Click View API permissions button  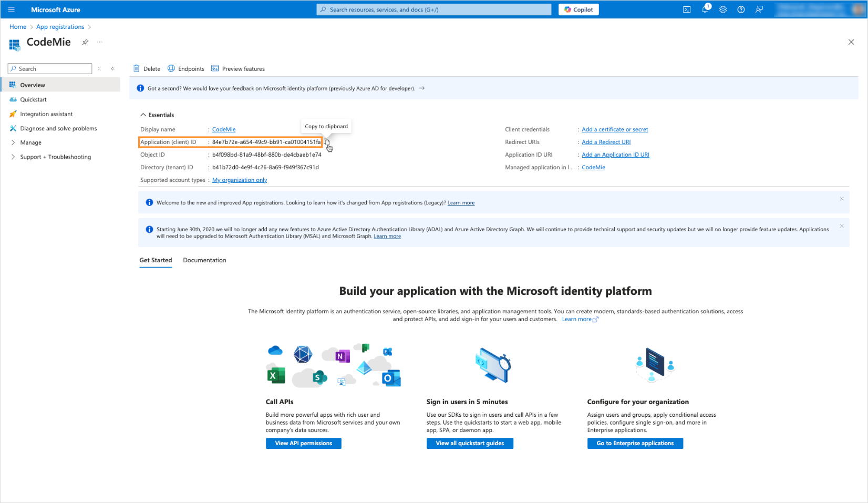(x=303, y=443)
